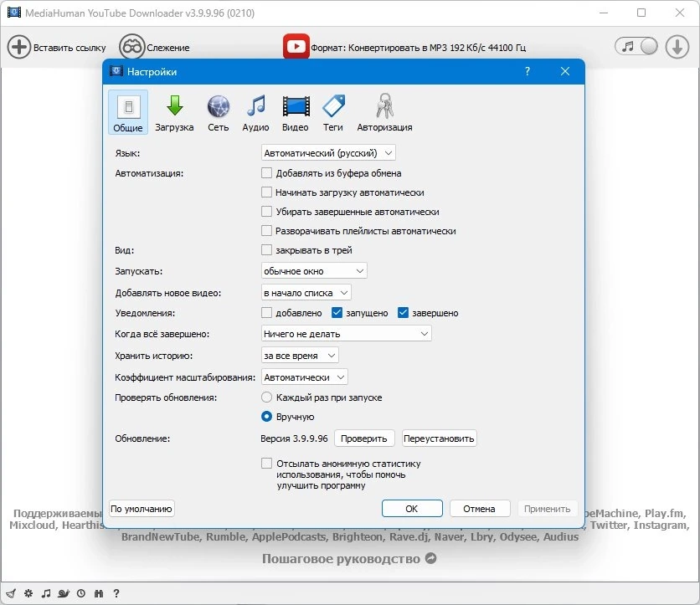Click the Проверить update button
700x605 pixels.
(x=364, y=438)
